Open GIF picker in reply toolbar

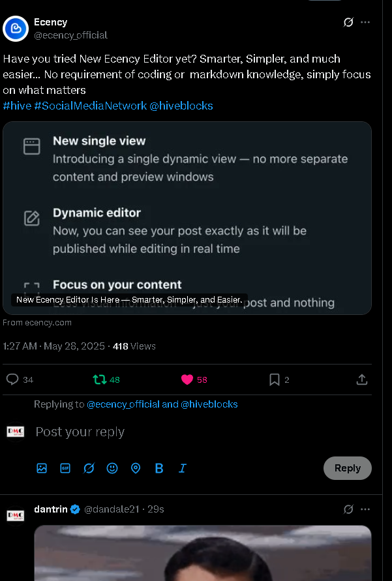(65, 468)
